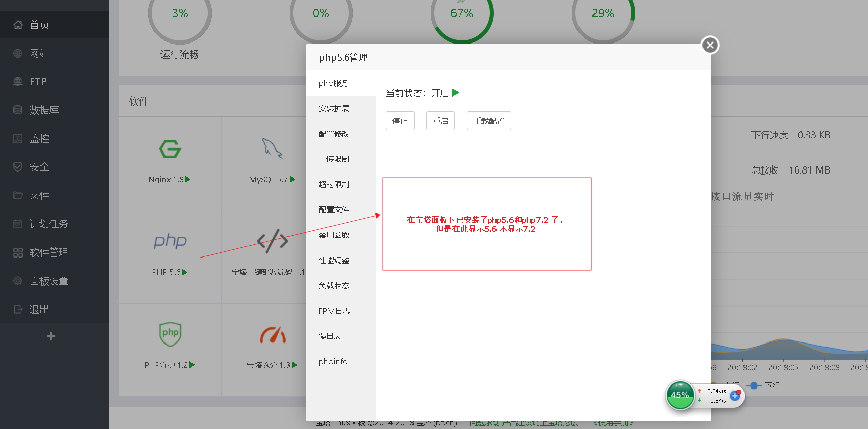Go to the 上传限制 tab
Viewport: 868px width, 429px height.
pos(341,159)
